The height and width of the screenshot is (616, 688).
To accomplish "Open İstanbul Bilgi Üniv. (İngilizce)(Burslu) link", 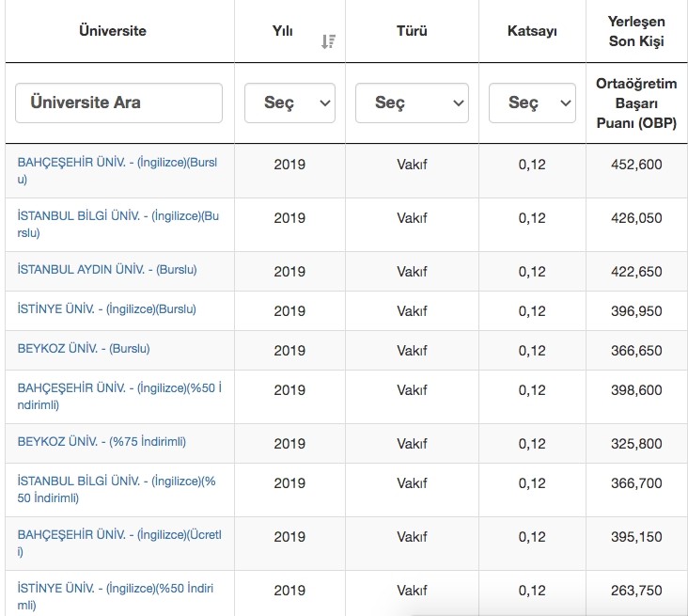I will 117,224.
